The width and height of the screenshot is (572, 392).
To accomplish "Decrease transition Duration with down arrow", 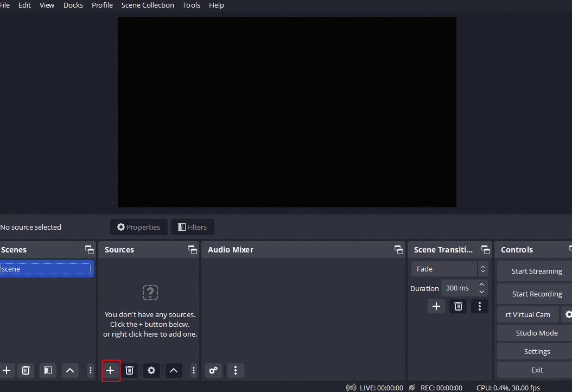I will [x=481, y=292].
